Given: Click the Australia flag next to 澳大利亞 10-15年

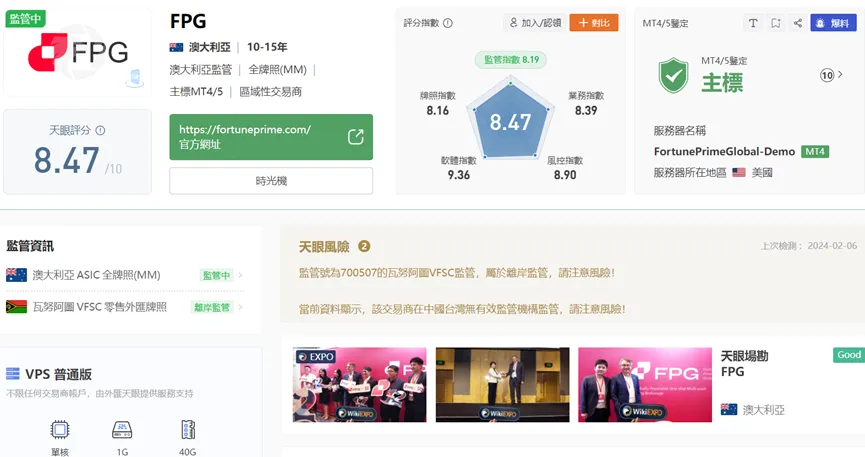Looking at the screenshot, I should [x=176, y=47].
